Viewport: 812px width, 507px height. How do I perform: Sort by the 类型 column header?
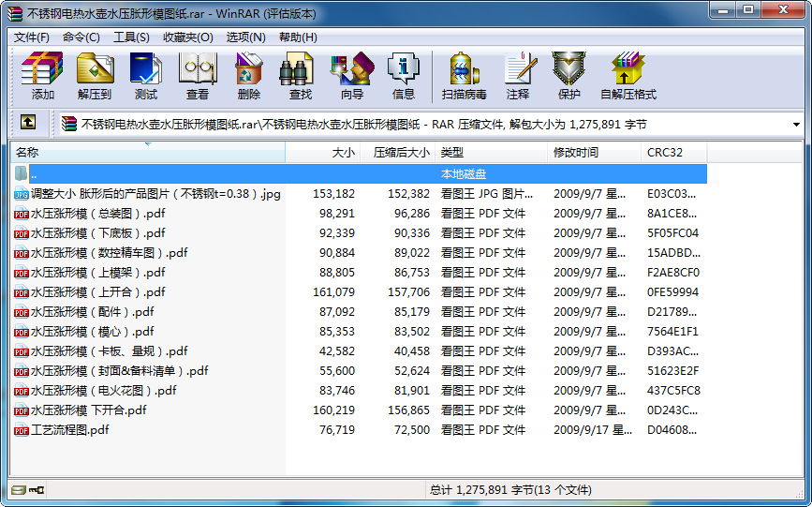[492, 153]
